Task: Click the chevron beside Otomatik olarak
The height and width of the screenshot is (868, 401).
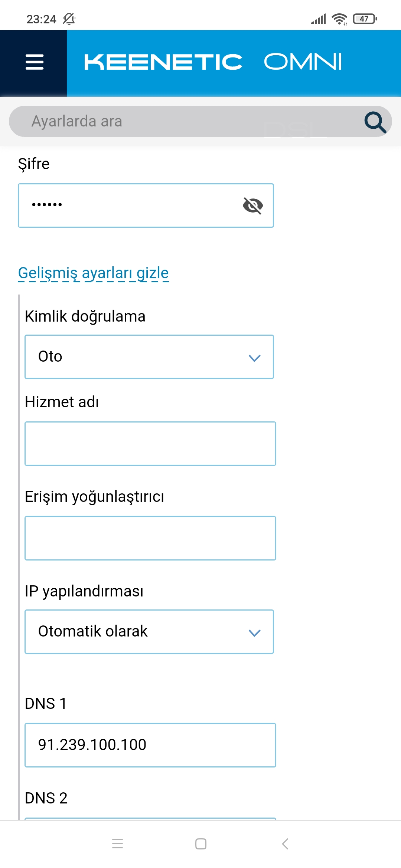Action: pyautogui.click(x=254, y=632)
